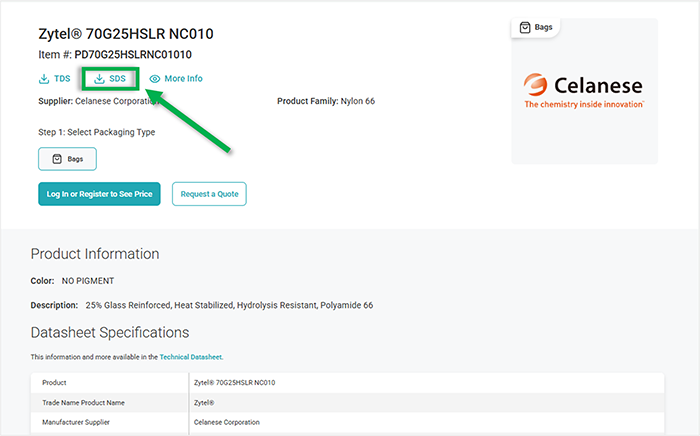The width and height of the screenshot is (700, 436).
Task: Click the TDS download icon
Action: coord(44,79)
